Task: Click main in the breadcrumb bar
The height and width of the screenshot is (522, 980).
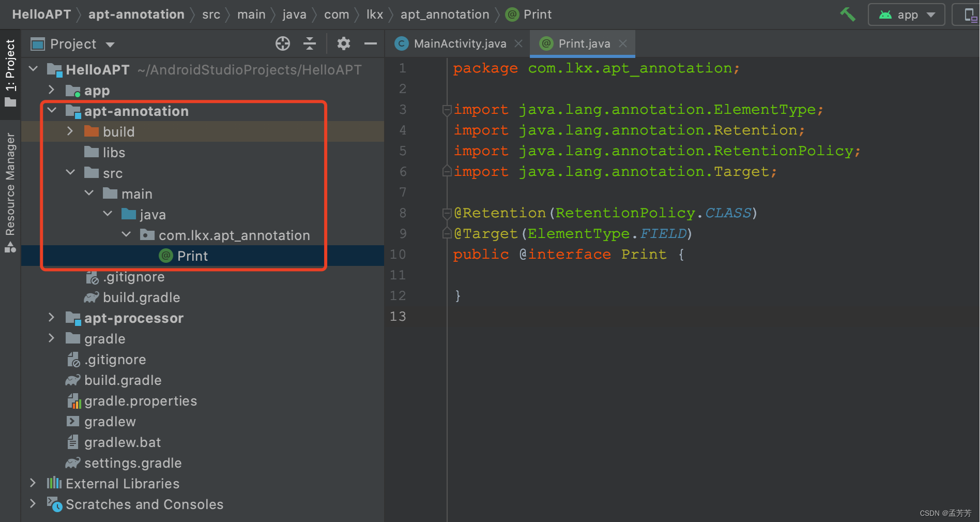Action: [251, 14]
